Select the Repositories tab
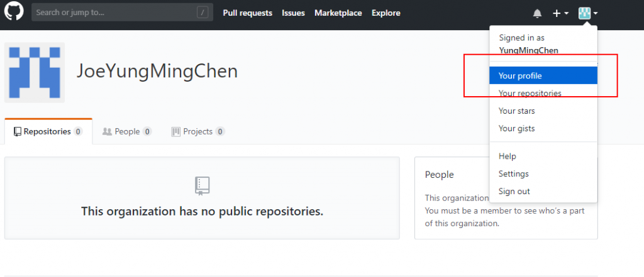This screenshot has height=277, width=644. coord(48,132)
